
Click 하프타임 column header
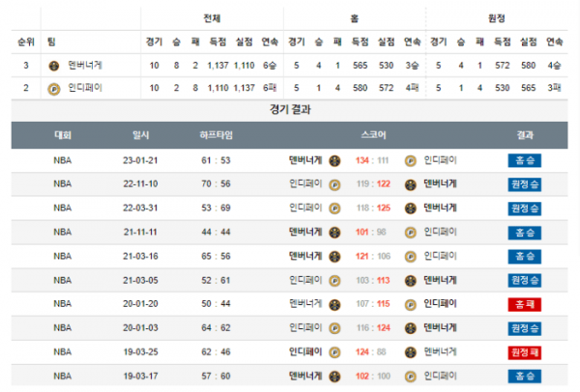pos(216,135)
